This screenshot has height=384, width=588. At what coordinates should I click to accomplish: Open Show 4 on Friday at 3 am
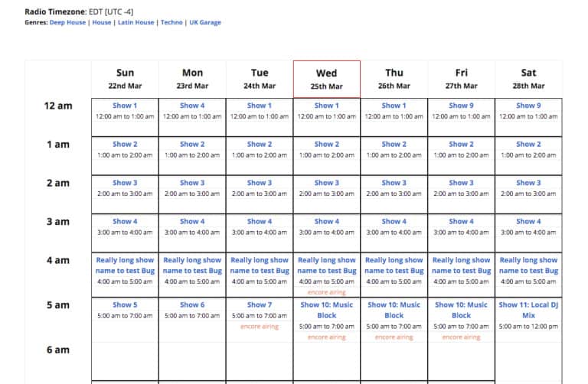461,221
